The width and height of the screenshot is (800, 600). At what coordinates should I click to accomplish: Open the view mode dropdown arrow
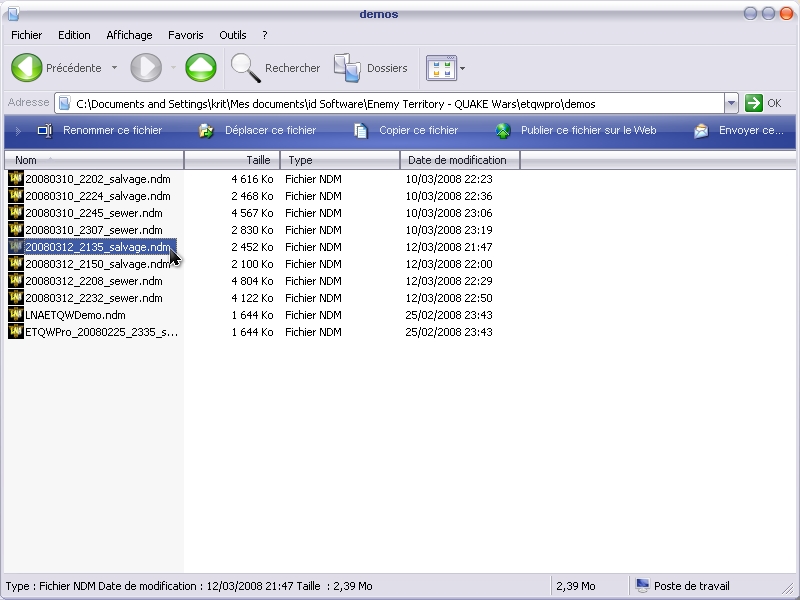coord(462,68)
